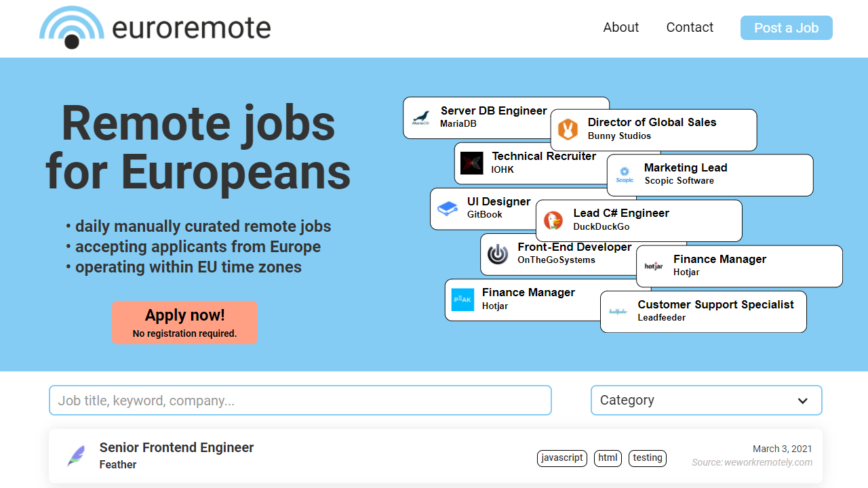Click the Feather company name
The image size is (868, 488).
click(x=118, y=464)
